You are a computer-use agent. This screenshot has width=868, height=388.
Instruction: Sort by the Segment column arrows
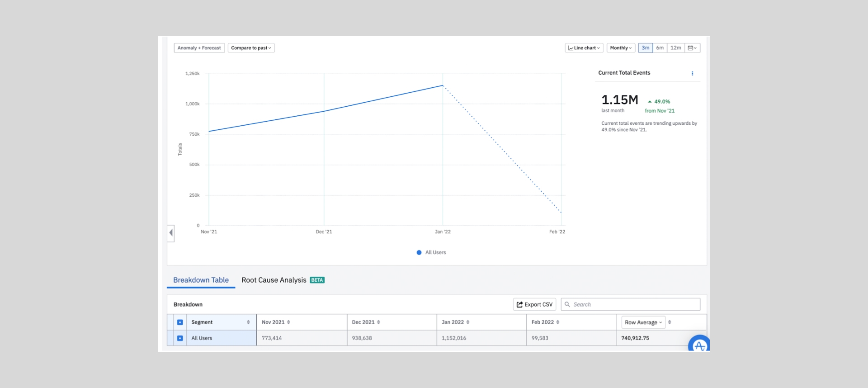click(248, 322)
